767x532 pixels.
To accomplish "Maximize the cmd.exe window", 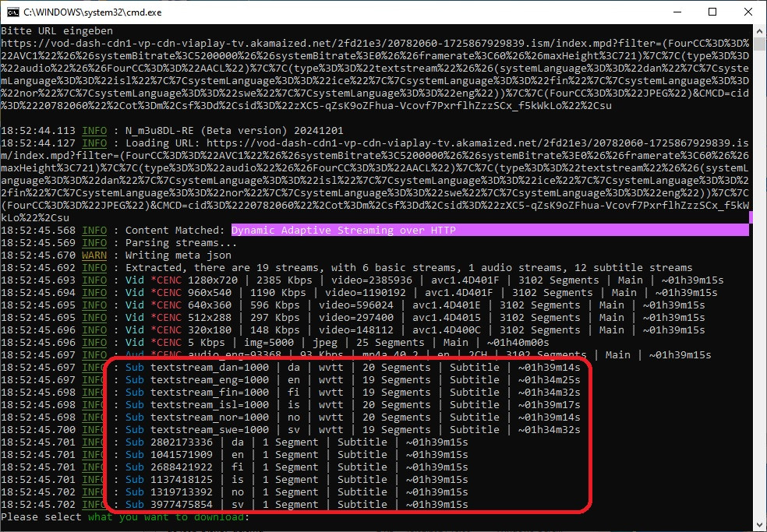I will tap(712, 12).
